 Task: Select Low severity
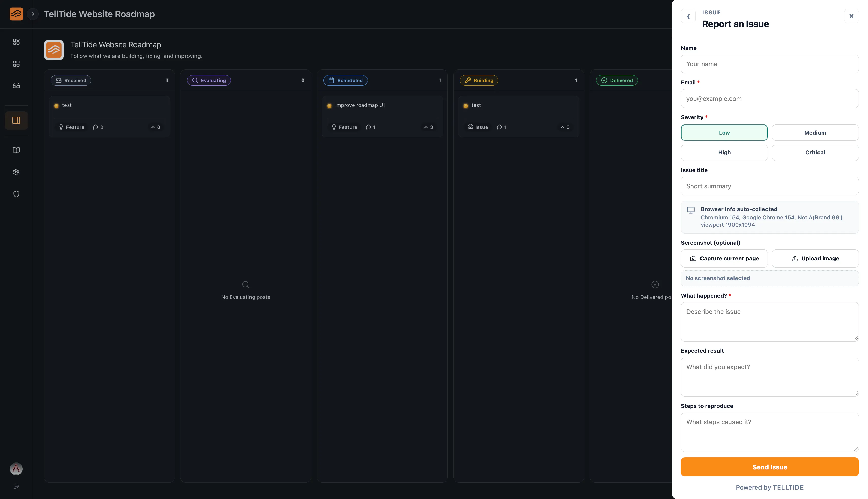724,133
